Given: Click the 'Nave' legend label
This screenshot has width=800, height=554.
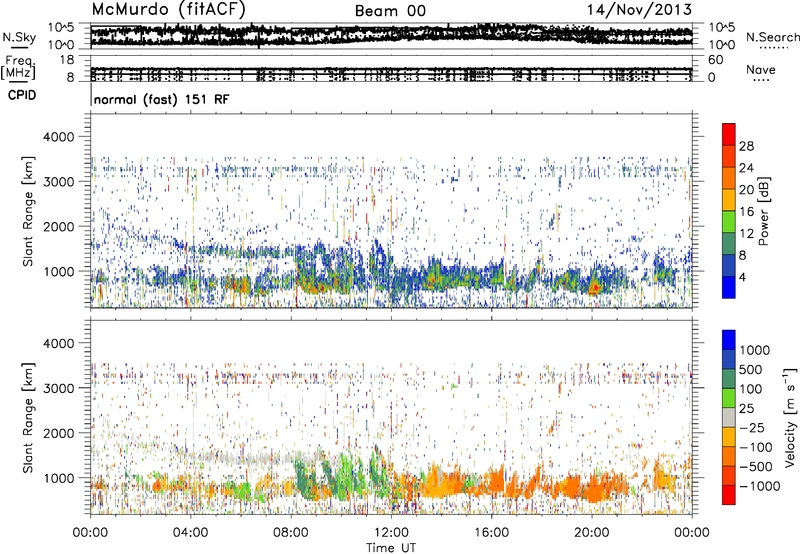Looking at the screenshot, I should click(760, 69).
